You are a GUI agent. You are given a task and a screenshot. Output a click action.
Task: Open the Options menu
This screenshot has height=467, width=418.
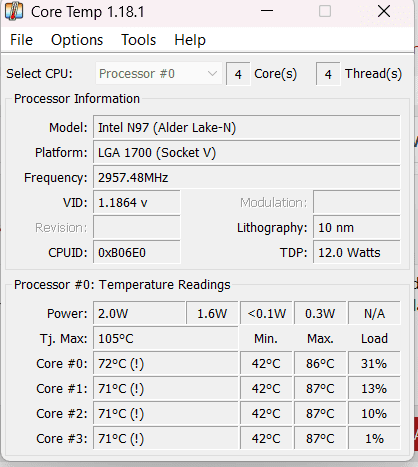tap(77, 40)
